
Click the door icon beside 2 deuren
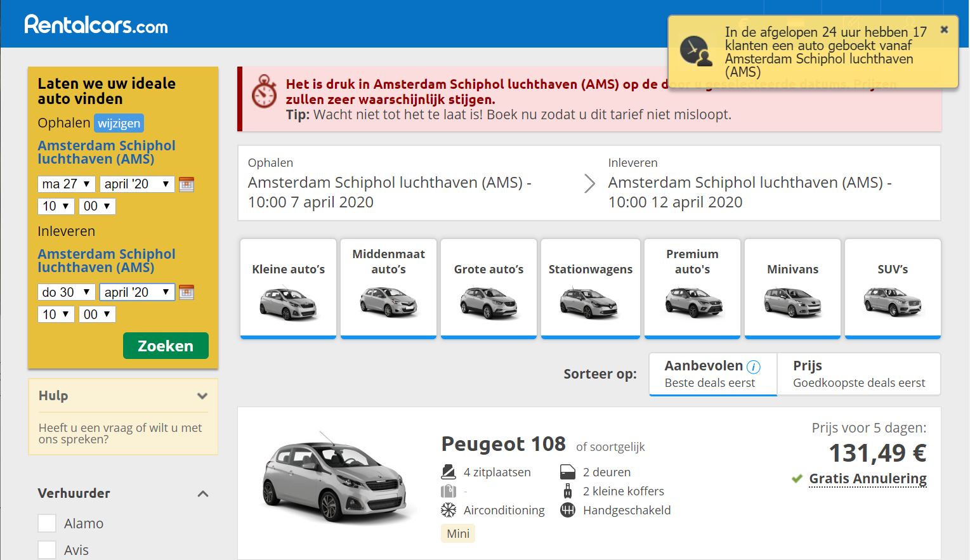pos(568,472)
